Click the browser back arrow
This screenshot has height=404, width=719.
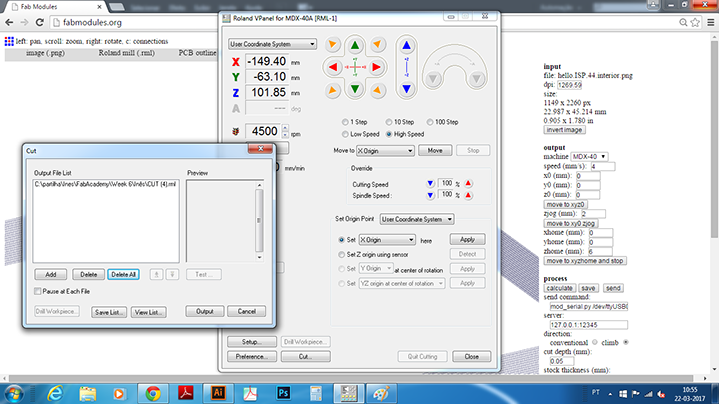tap(9, 22)
